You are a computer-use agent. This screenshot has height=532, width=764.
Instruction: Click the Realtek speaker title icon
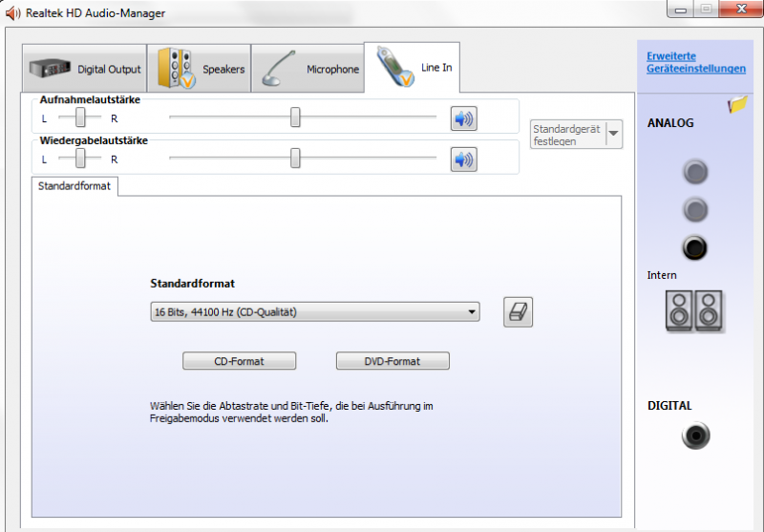(12, 13)
